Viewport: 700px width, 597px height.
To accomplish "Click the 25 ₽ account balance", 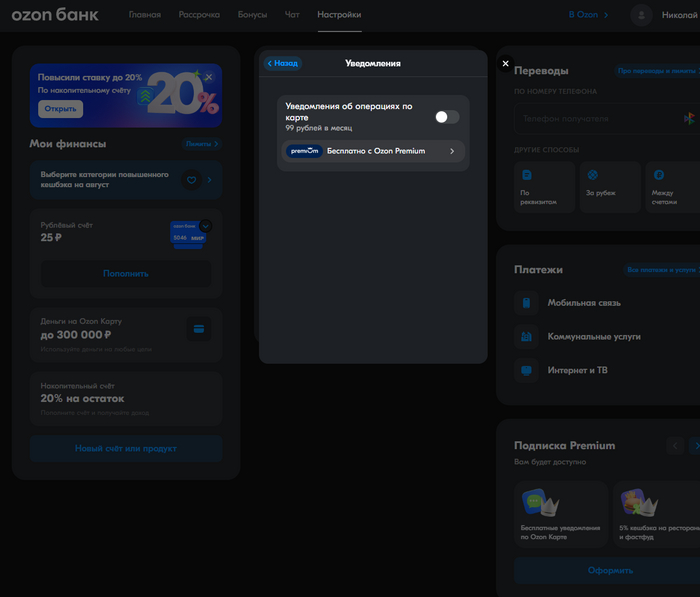I will (x=51, y=238).
